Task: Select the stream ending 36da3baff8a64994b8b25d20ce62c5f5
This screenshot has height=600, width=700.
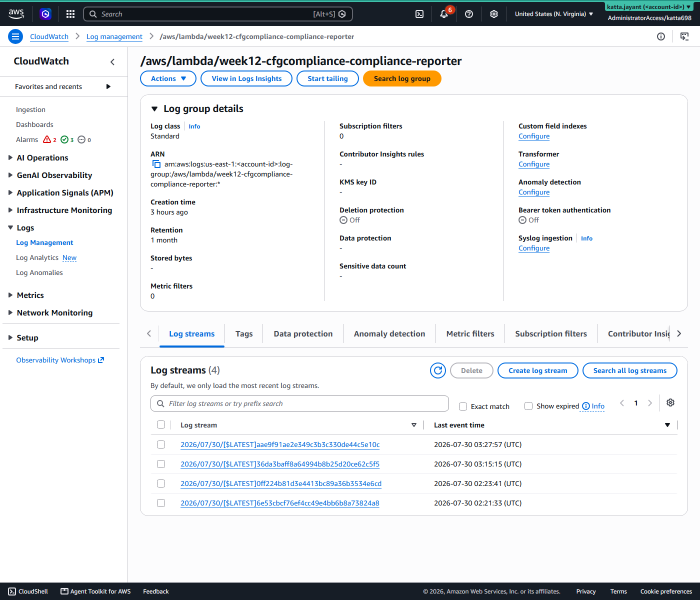Action: pos(161,464)
